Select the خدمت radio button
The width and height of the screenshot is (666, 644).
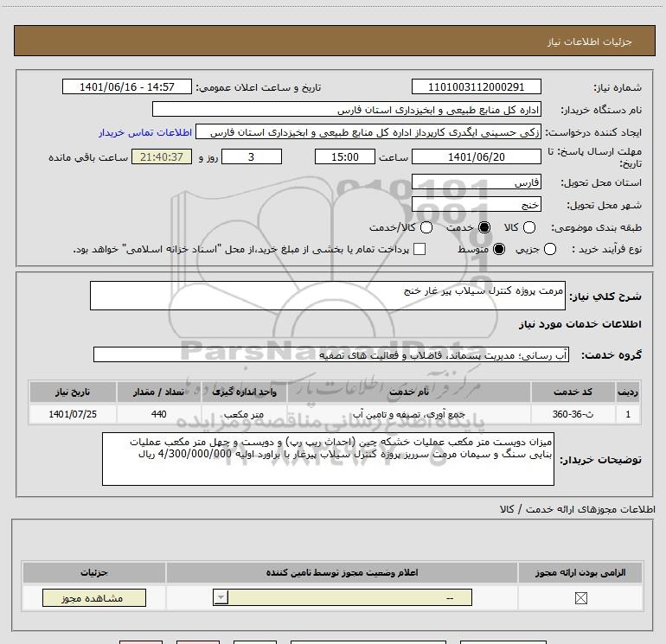point(484,227)
